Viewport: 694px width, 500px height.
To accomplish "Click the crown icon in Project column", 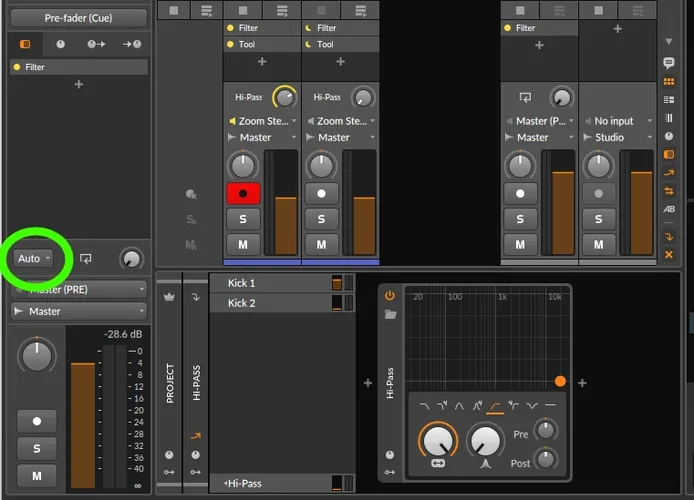I will click(169, 297).
